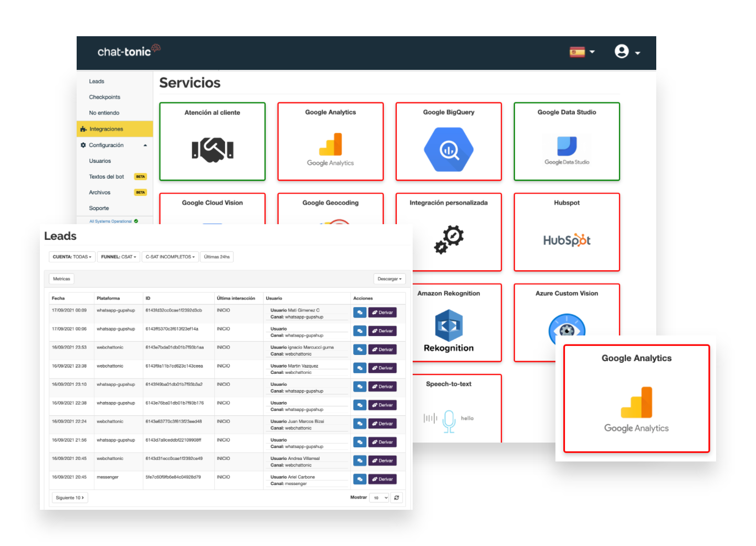Open the Google Geocoding card
Image resolution: width=756 pixels, height=546 pixels.
(331, 208)
